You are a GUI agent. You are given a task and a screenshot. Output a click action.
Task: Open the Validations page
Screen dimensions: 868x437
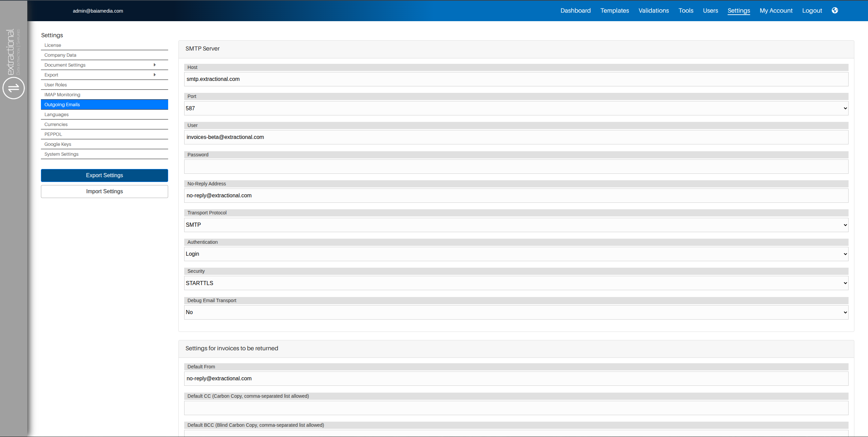pyautogui.click(x=653, y=11)
